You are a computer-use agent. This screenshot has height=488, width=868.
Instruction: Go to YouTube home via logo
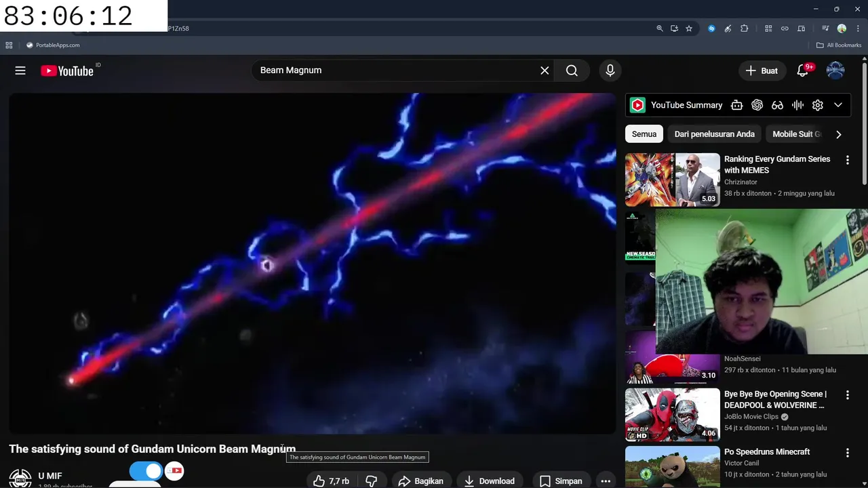[x=66, y=70]
